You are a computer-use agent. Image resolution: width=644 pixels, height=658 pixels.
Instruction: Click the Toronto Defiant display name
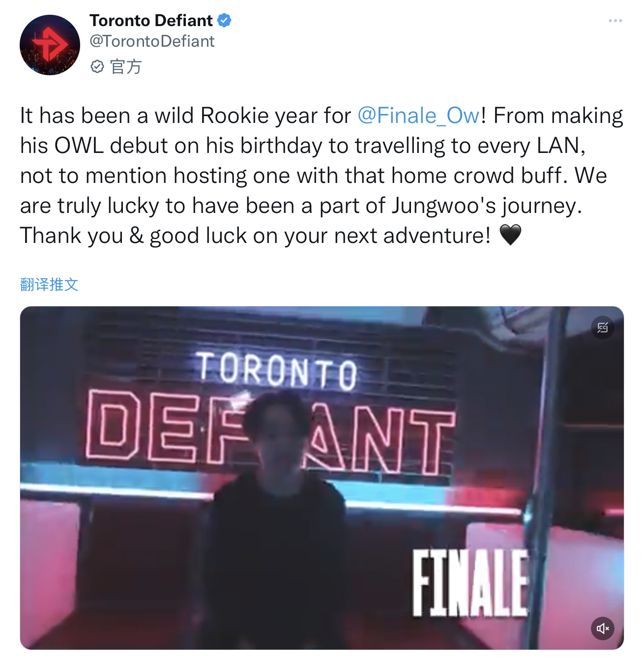click(x=151, y=21)
